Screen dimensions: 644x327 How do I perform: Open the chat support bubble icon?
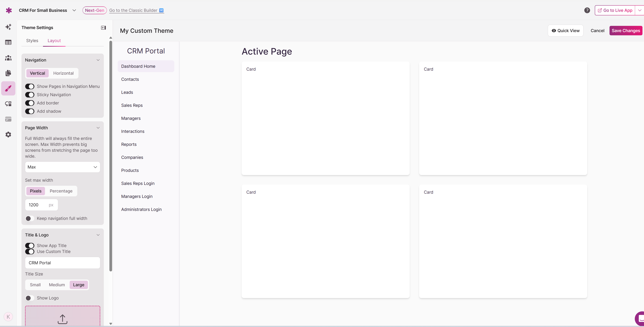click(640, 319)
